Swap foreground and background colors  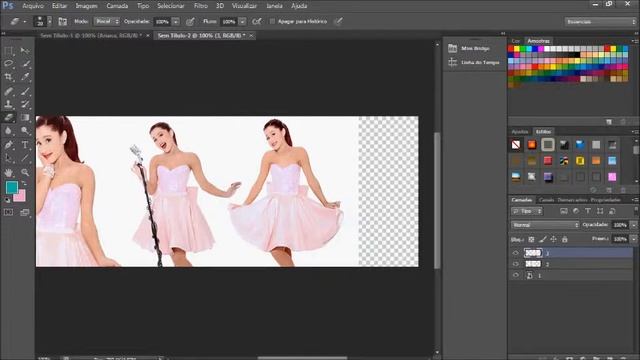pyautogui.click(x=24, y=184)
